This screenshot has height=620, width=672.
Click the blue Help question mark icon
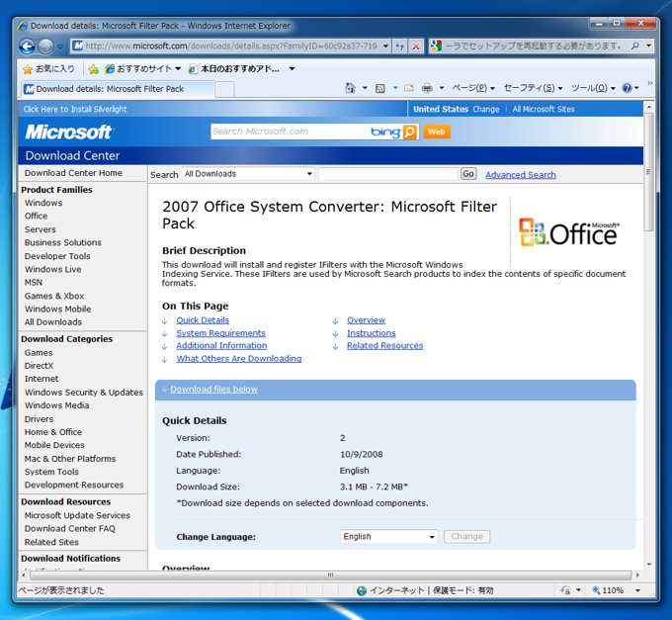point(627,88)
